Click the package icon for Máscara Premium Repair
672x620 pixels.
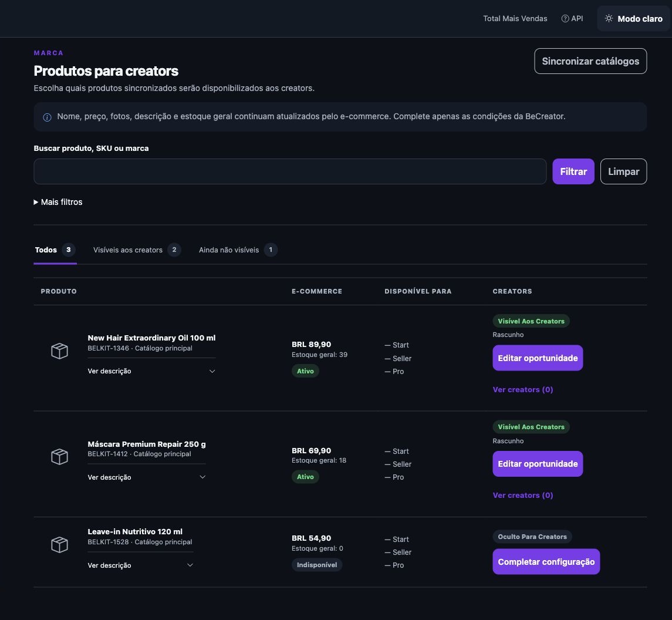pos(60,457)
